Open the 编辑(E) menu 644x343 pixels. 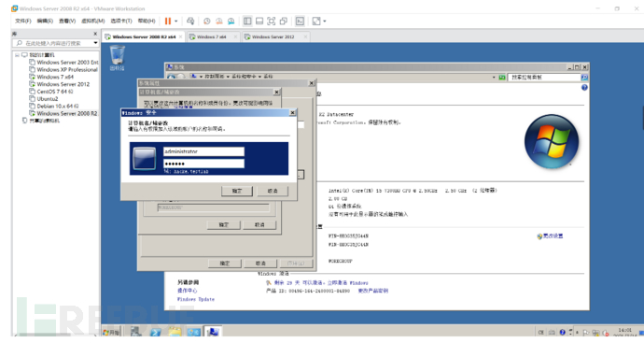tap(45, 21)
